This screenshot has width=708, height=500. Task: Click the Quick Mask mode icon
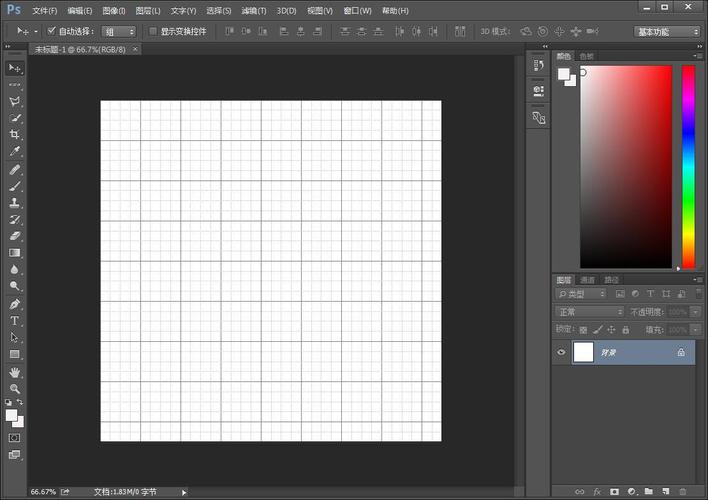coord(15,437)
